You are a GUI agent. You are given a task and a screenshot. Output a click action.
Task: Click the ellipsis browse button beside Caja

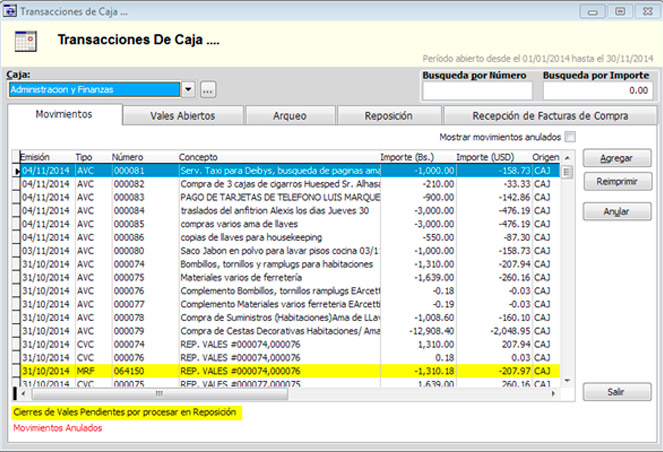pyautogui.click(x=208, y=90)
